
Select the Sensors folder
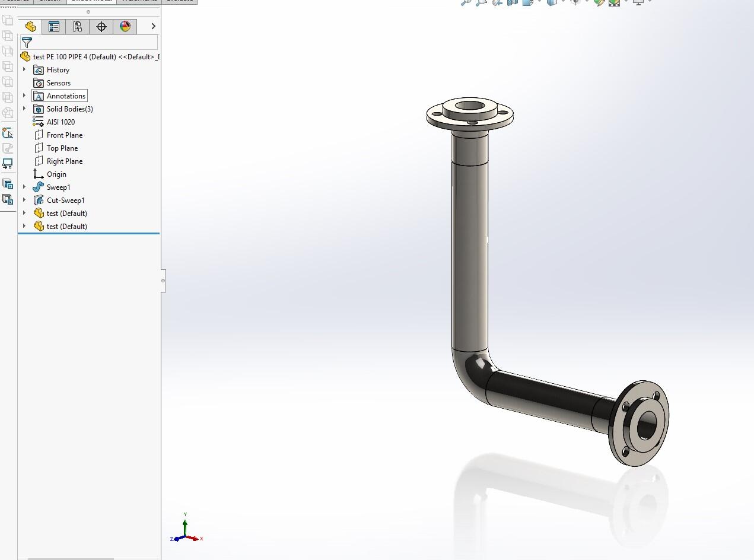point(58,83)
